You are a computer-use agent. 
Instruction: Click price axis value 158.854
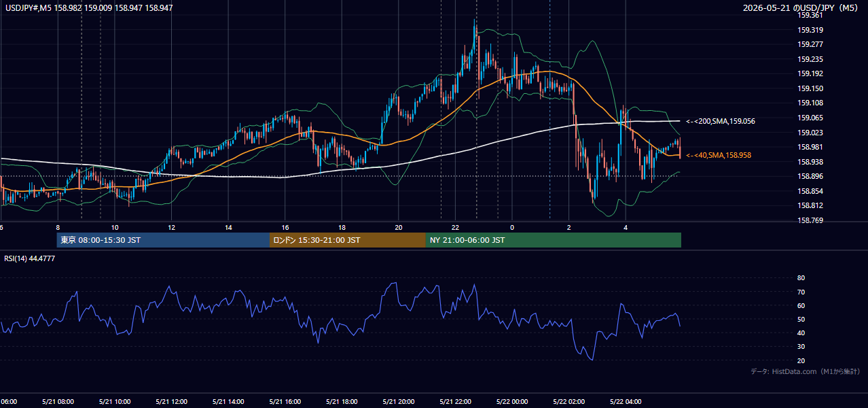click(x=811, y=191)
